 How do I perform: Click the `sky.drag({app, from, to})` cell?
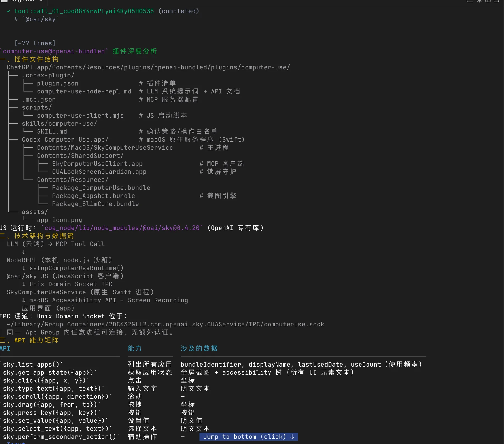pos(50,405)
